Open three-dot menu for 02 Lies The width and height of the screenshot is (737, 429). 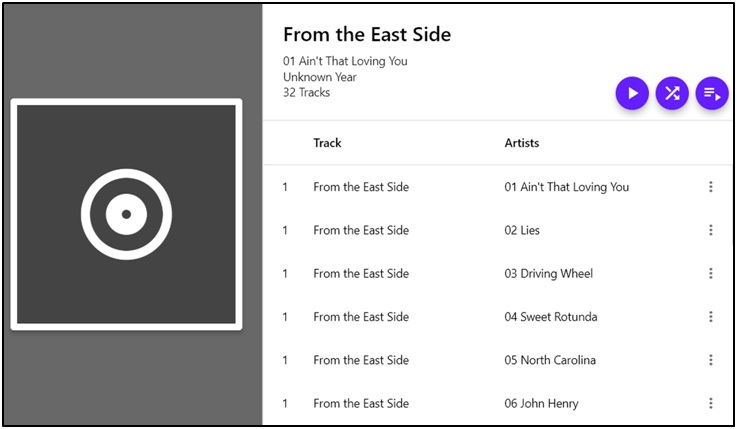[x=710, y=230]
